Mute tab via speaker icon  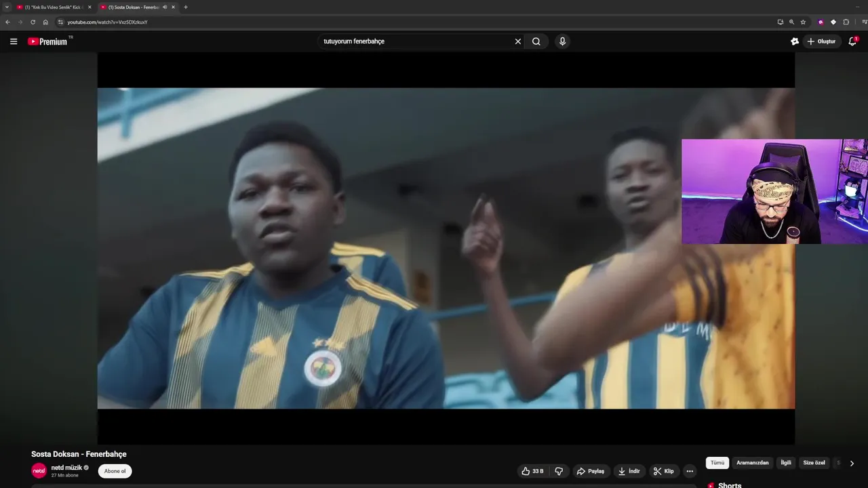[x=165, y=7]
